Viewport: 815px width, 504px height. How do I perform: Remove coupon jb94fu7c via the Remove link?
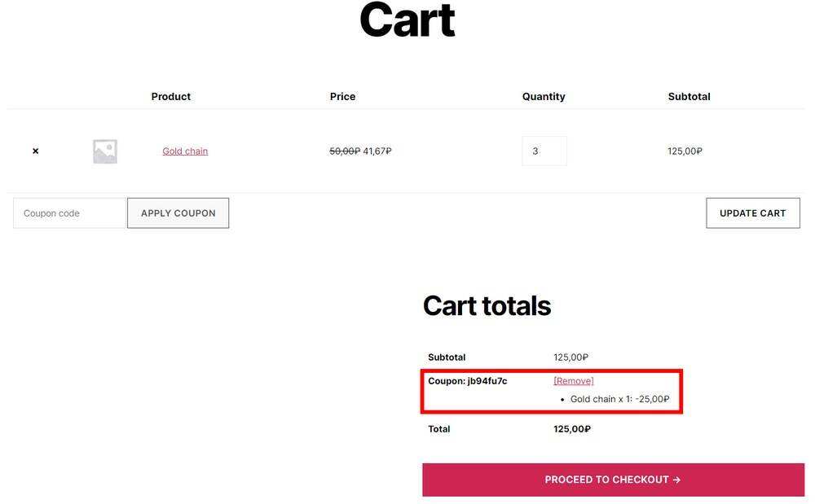point(574,381)
